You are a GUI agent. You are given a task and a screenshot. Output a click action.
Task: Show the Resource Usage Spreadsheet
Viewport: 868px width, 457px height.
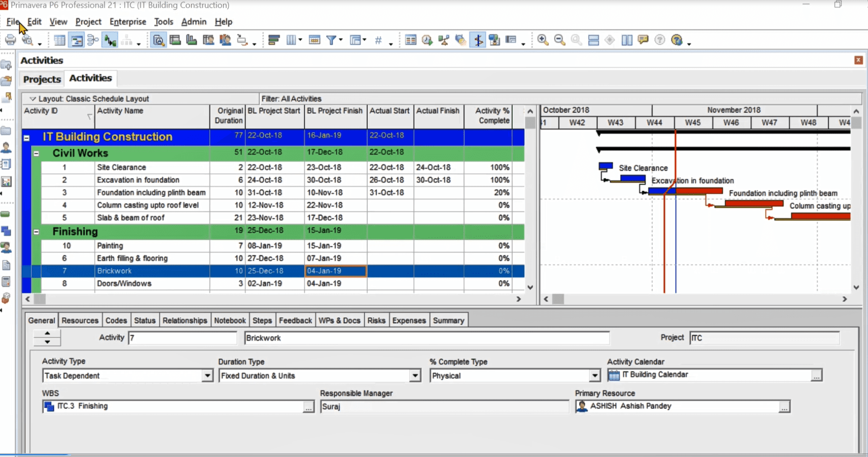pos(208,40)
